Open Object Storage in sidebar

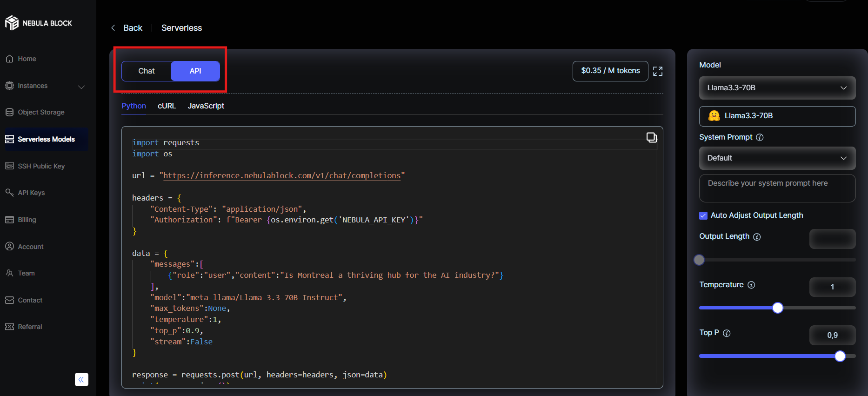[x=41, y=112]
